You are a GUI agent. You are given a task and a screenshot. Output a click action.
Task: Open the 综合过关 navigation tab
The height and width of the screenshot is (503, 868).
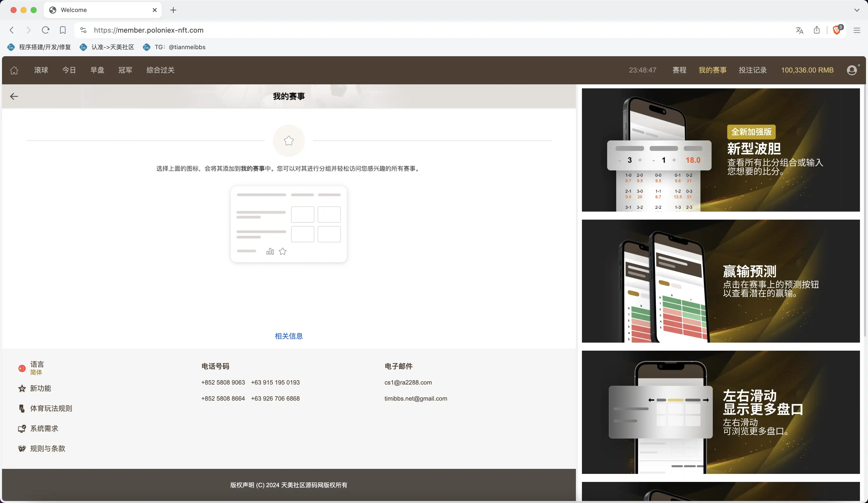click(x=160, y=70)
